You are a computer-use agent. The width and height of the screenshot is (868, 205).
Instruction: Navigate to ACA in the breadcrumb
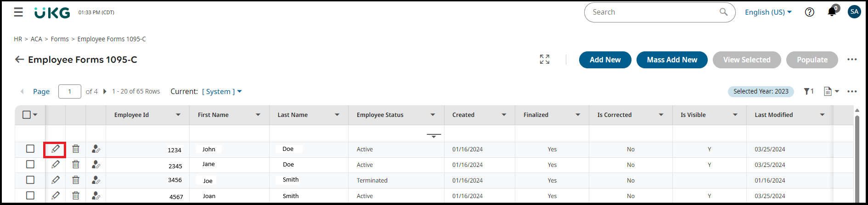(36, 39)
